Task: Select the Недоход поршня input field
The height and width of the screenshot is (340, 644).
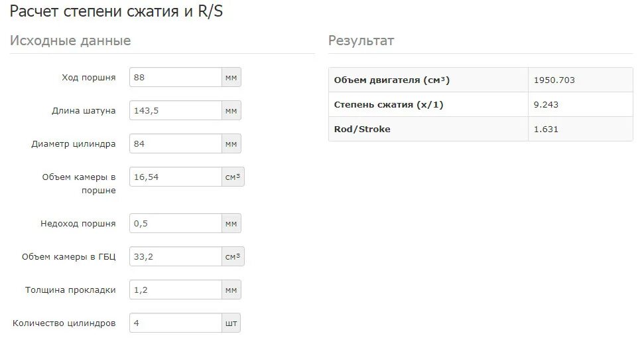Action: [175, 223]
